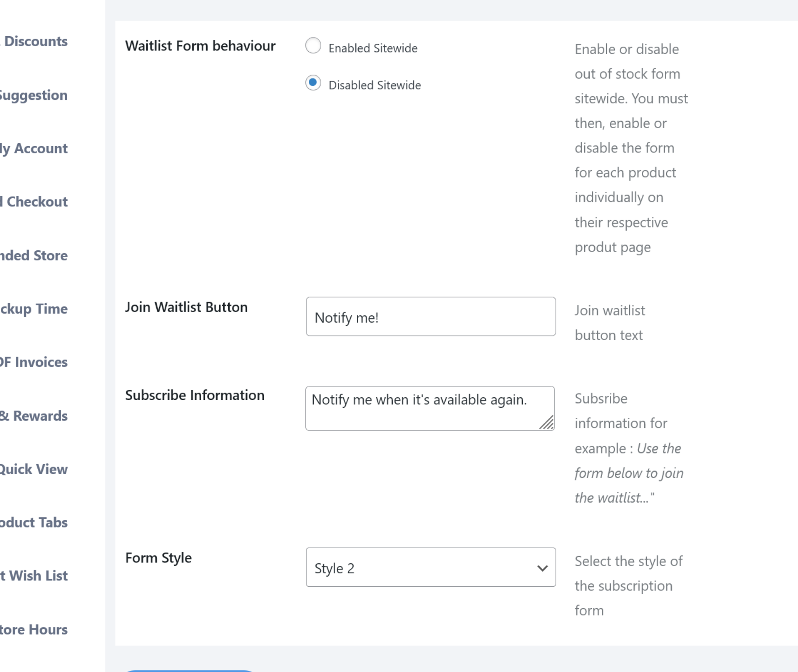Navigate to Pickup Time settings
The height and width of the screenshot is (672, 798).
tap(34, 309)
